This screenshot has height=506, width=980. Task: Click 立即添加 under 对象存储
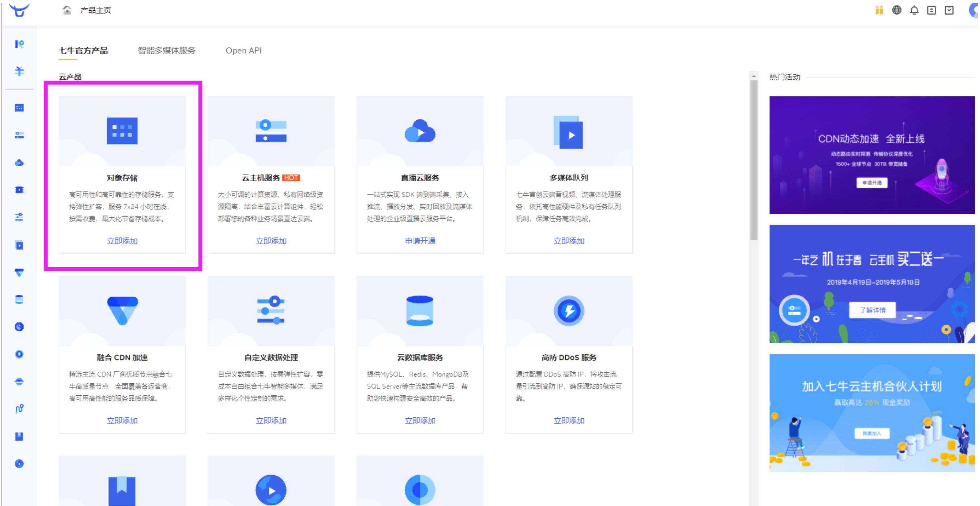pos(122,241)
